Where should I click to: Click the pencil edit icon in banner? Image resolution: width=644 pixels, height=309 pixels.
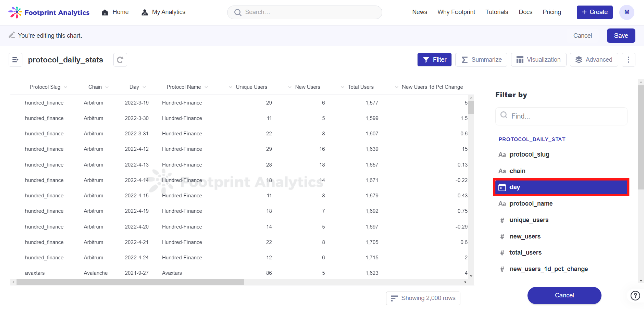pos(12,35)
